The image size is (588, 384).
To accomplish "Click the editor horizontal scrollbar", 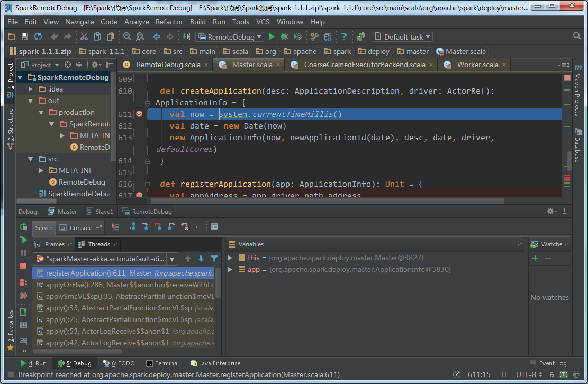I will click(x=328, y=201).
